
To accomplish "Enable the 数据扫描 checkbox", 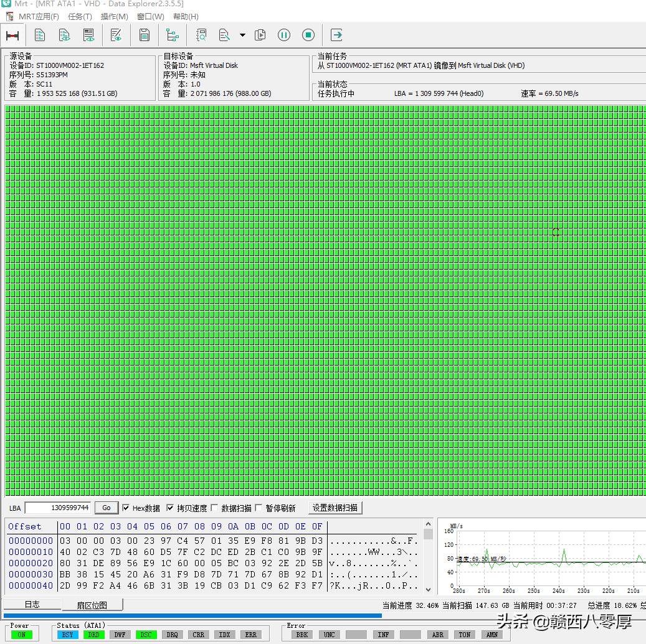I will point(215,508).
